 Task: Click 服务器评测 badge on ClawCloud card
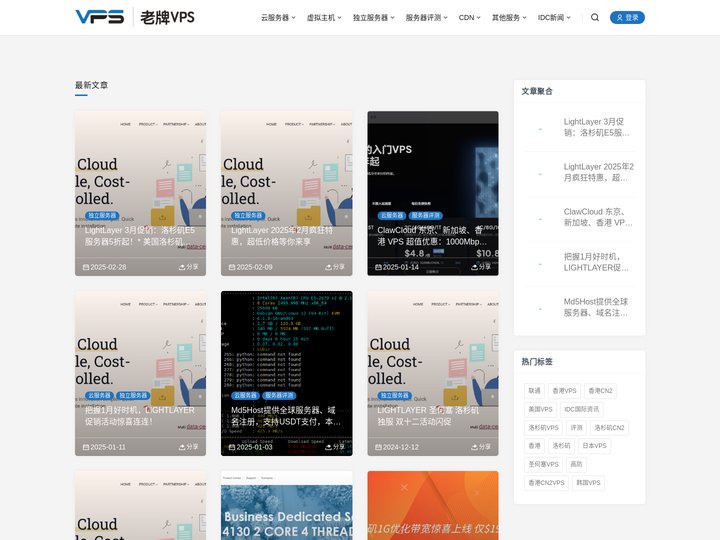coord(425,215)
